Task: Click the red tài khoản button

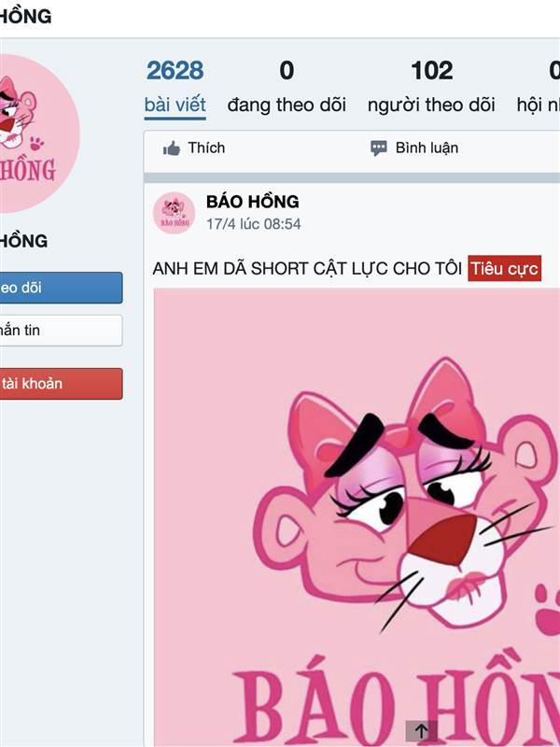Action: point(61,384)
